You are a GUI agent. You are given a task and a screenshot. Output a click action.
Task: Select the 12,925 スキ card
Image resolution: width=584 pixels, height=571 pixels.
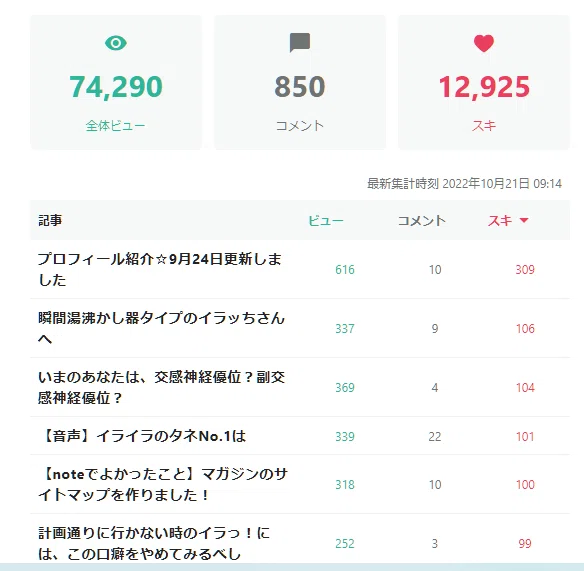click(484, 82)
